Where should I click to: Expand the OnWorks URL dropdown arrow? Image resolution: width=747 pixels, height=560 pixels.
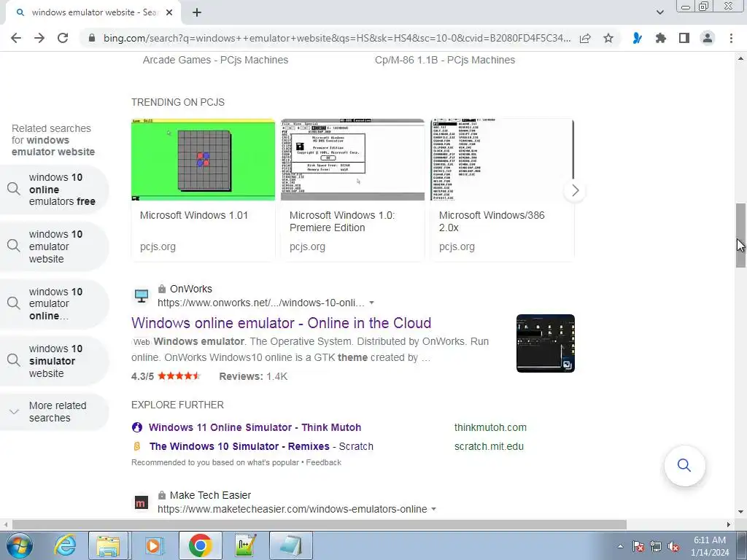click(371, 303)
